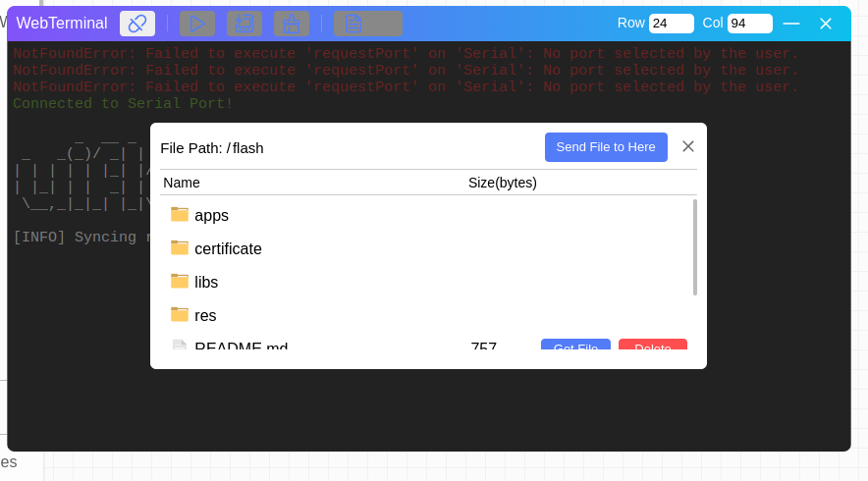Click the Size(bytes) column header
Viewport: 868px width, 481px height.
coord(503,183)
